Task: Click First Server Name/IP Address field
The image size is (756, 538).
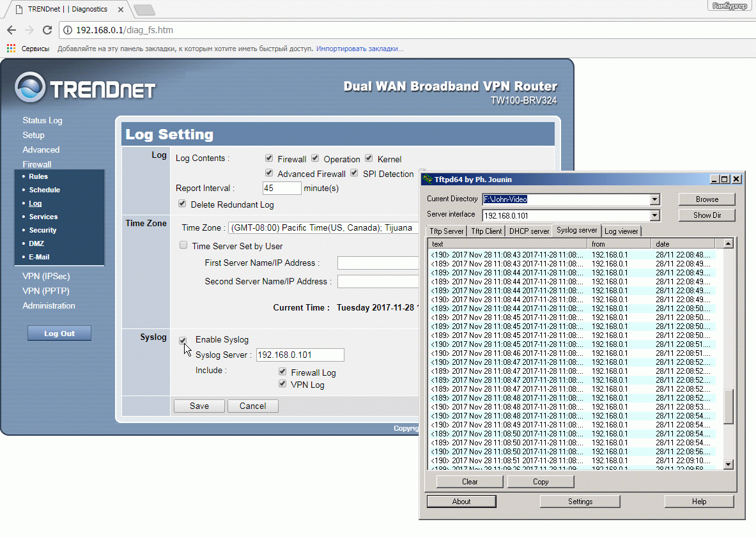Action: pos(378,263)
